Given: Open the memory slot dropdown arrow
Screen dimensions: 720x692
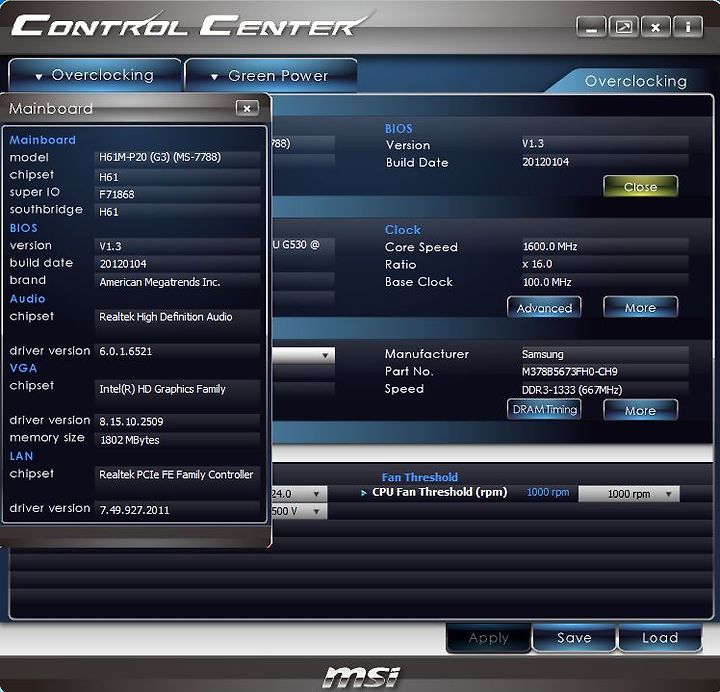Looking at the screenshot, I should point(325,355).
